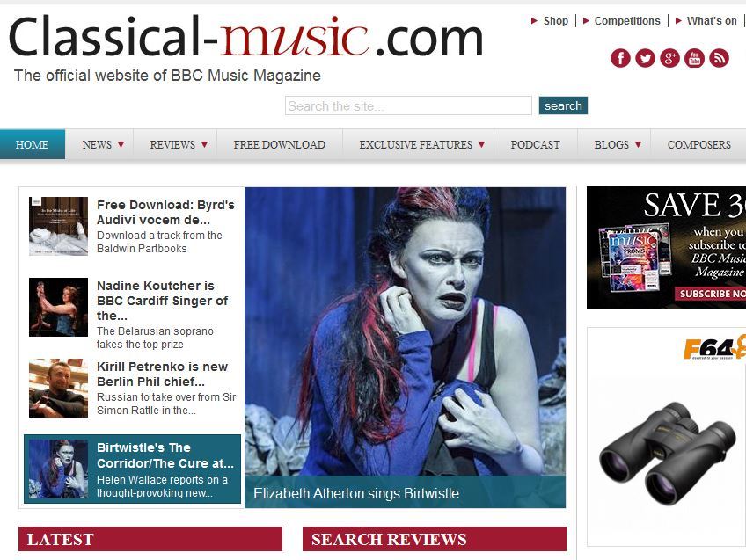Open the Kirill Petrenko article thumbnail
Screen dimensions: 746x560
(59, 388)
